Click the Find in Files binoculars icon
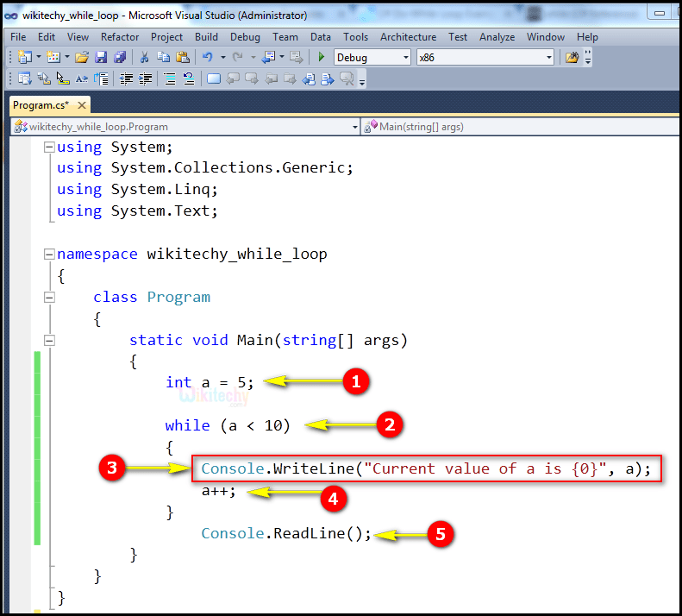The image size is (682, 616). pos(572,57)
